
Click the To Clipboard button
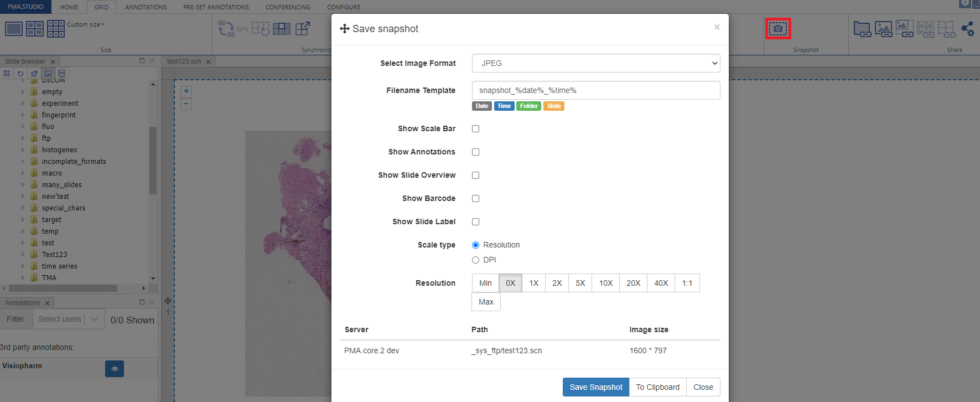coord(657,387)
